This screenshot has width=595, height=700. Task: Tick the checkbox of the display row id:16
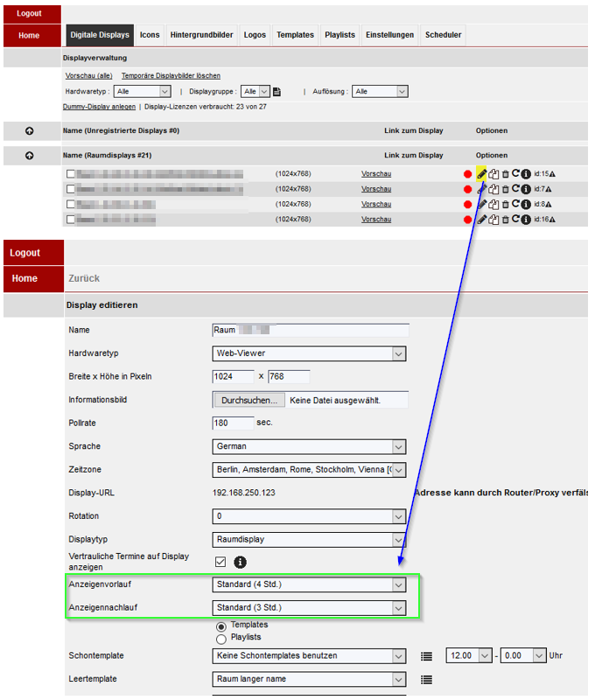(71, 220)
